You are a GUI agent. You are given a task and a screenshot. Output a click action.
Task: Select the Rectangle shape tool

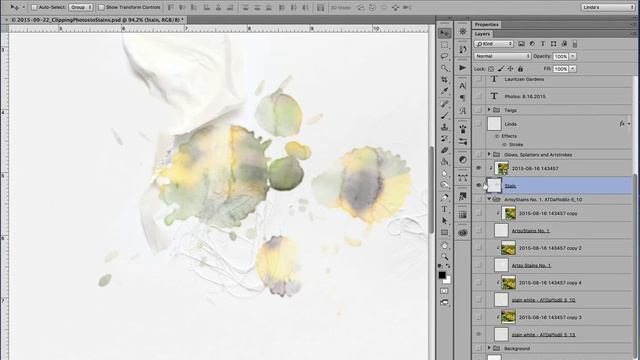tap(444, 233)
